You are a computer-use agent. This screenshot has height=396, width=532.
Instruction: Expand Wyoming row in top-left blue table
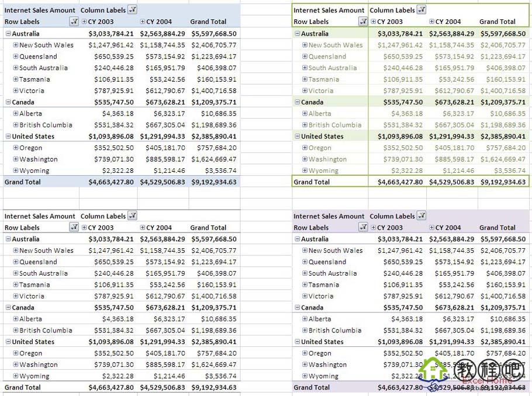coord(16,171)
